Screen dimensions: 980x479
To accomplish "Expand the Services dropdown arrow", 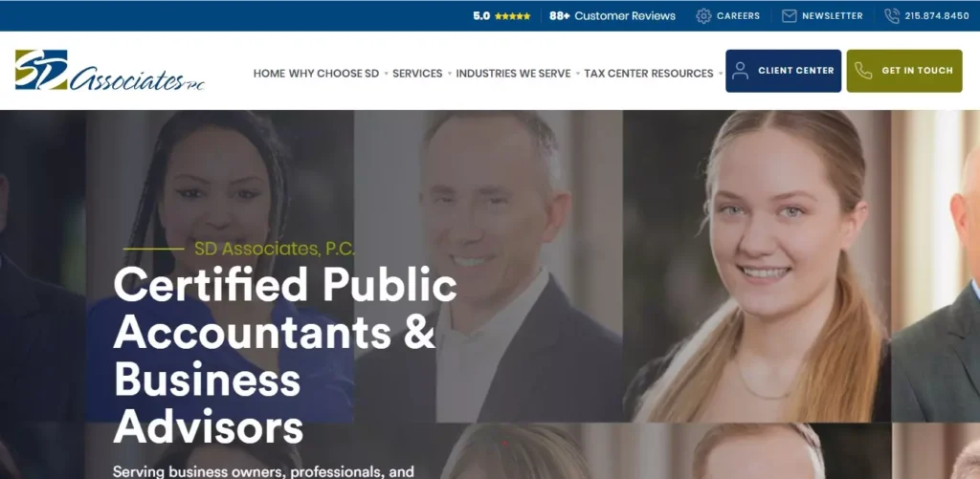I will click(450, 74).
